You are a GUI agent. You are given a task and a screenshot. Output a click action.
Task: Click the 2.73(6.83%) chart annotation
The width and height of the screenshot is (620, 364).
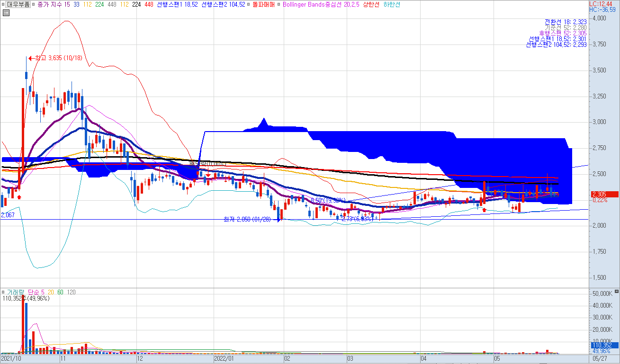358,218
